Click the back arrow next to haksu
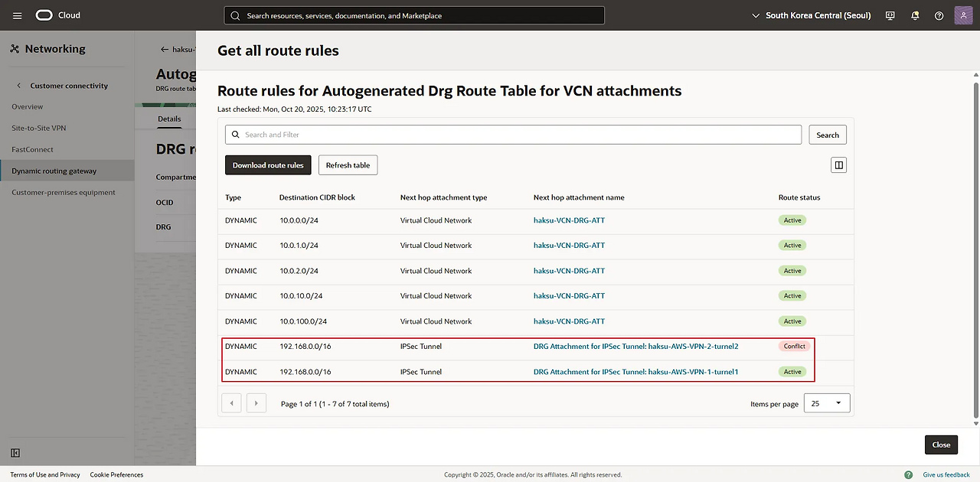980x482 pixels. coord(164,49)
